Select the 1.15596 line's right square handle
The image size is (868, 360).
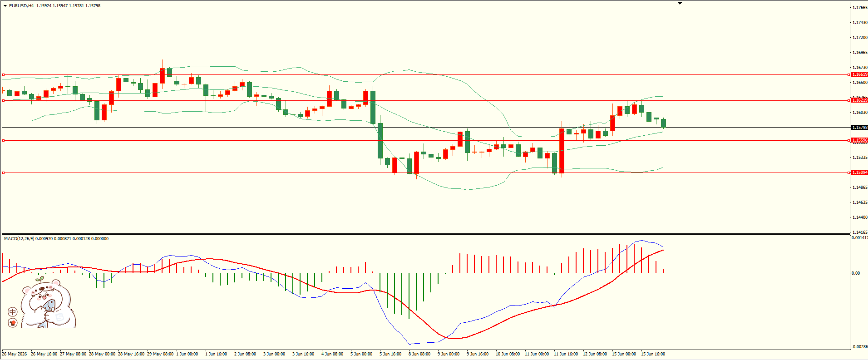point(849,141)
